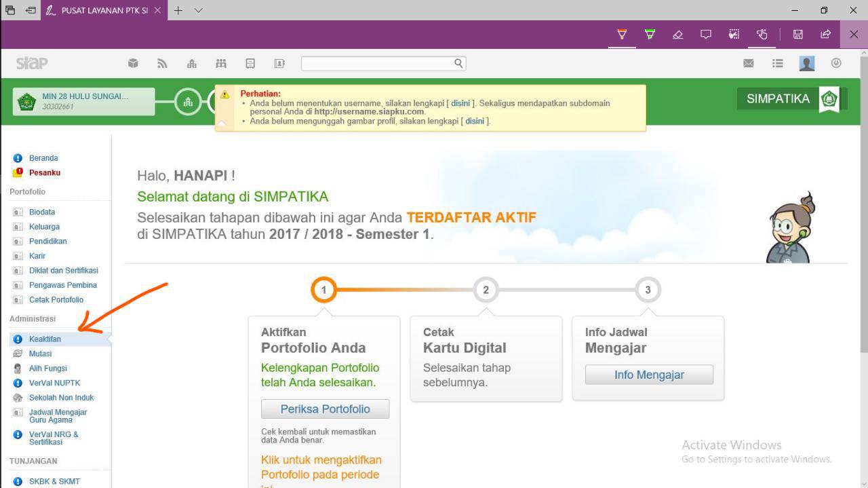The image size is (868, 488).
Task: Share the web note
Action: (x=825, y=34)
